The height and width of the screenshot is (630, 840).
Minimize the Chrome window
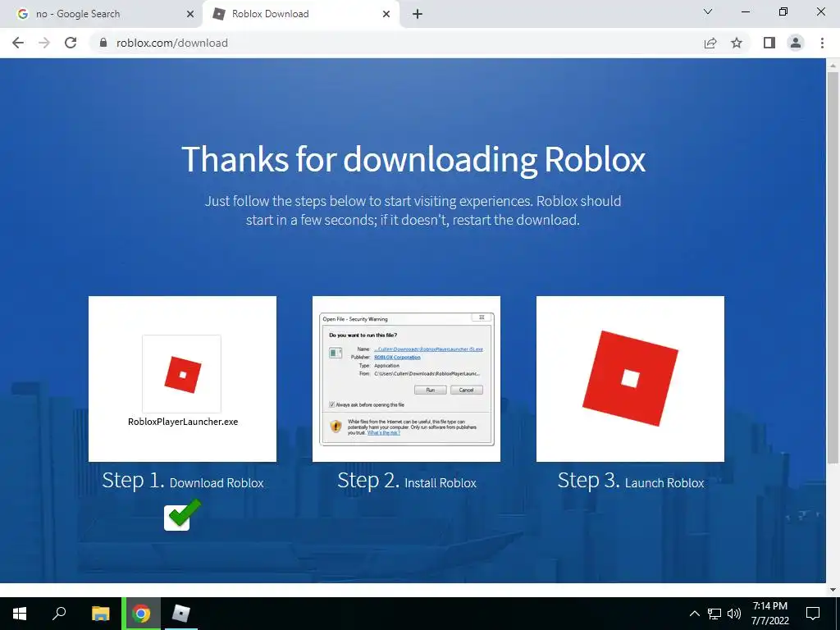pyautogui.click(x=745, y=11)
